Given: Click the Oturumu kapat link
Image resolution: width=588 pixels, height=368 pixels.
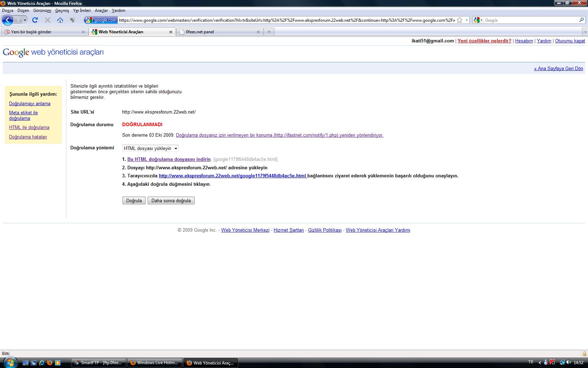Looking at the screenshot, I should (570, 41).
